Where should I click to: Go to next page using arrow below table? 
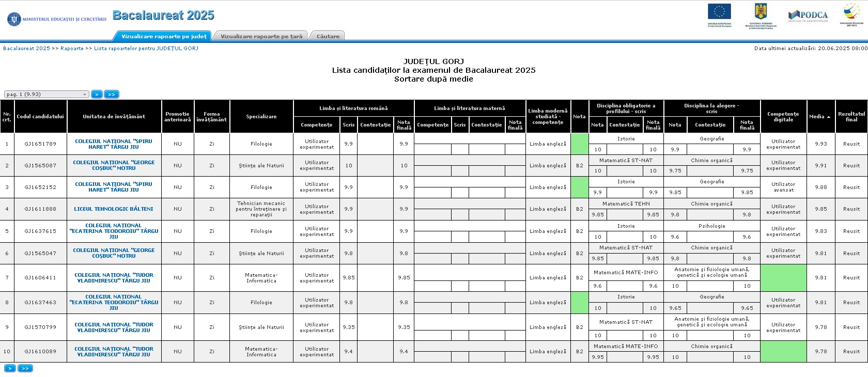[x=10, y=368]
